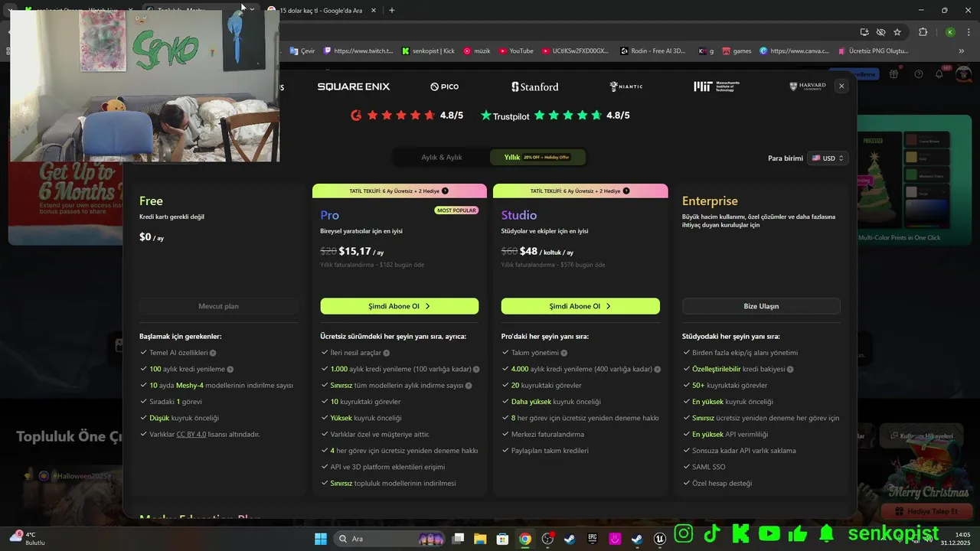Switch to the 15 dolar kaç tl tab
980x551 pixels.
click(x=320, y=10)
